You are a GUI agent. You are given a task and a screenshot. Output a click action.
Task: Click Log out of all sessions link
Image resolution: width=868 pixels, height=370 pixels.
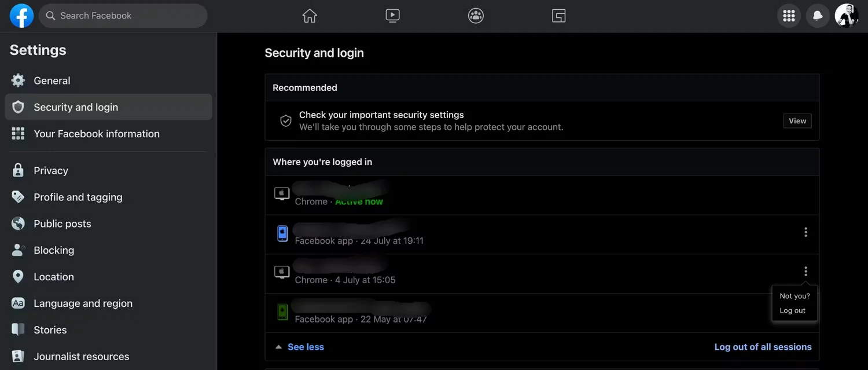click(x=763, y=347)
